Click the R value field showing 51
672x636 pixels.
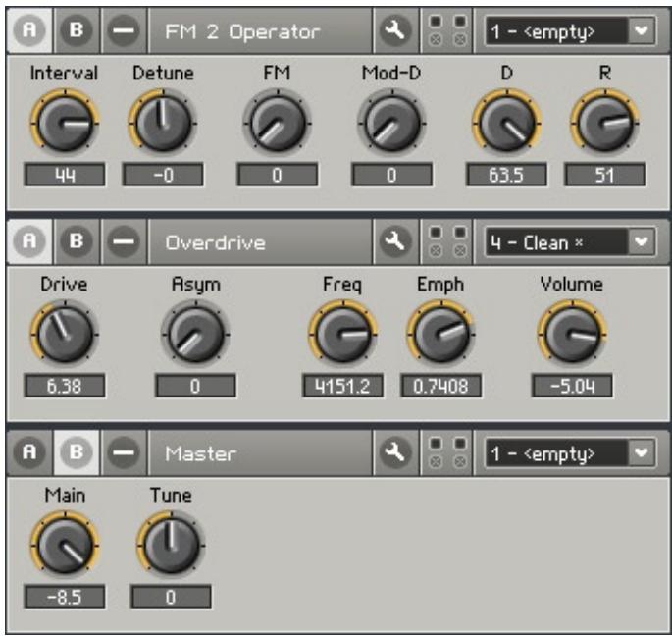604,175
